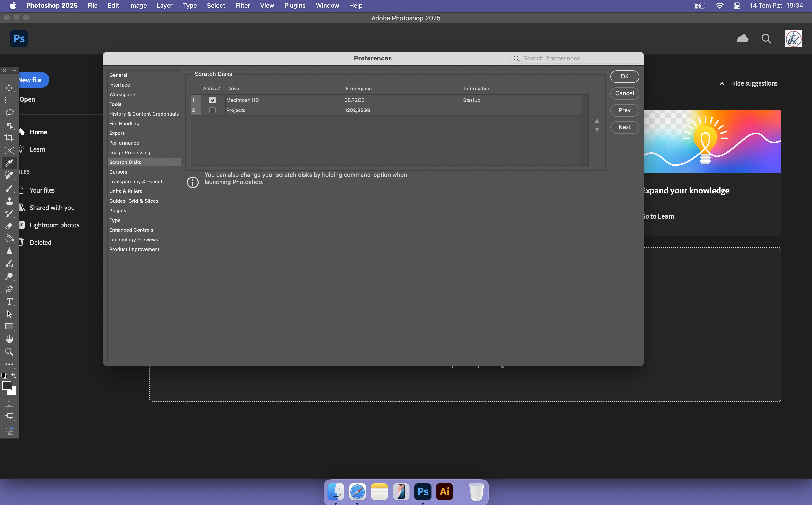
Task: Select the Object Selection tool
Action: pos(9,125)
